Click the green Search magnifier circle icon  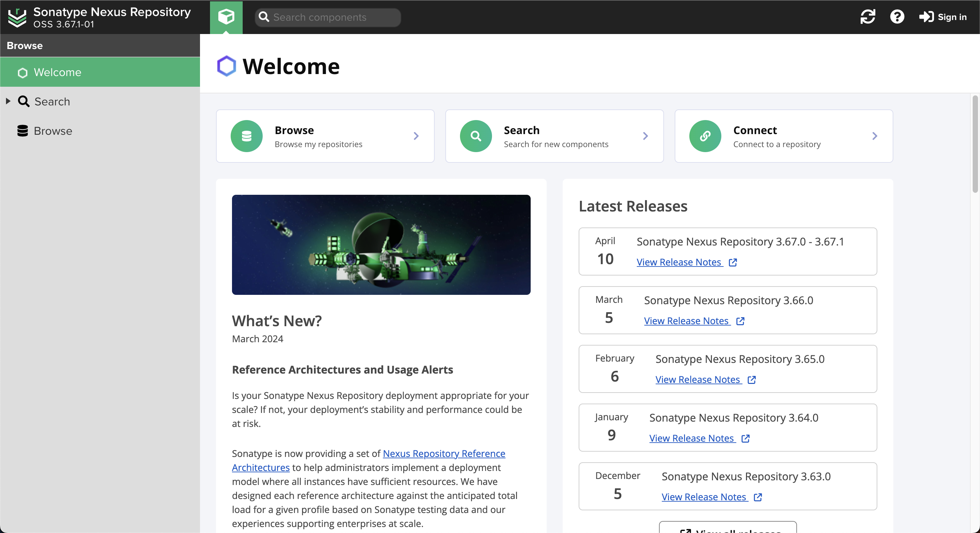point(476,136)
